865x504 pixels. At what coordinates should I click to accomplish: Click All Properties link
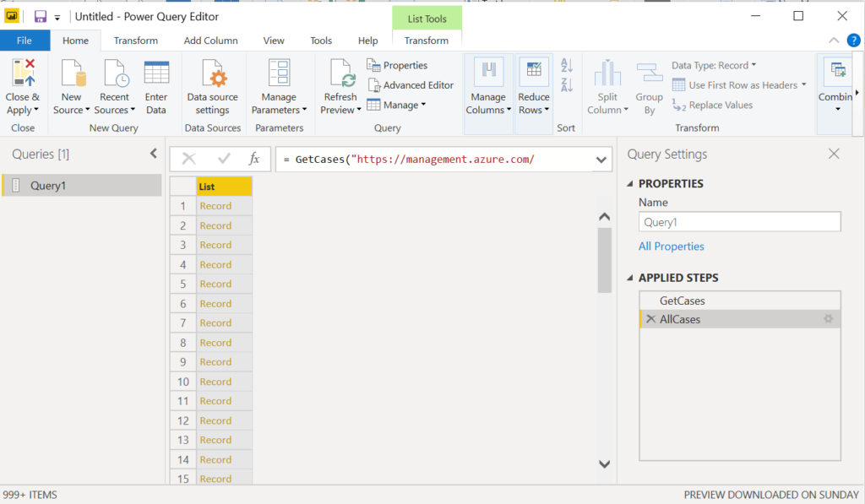[x=672, y=247]
